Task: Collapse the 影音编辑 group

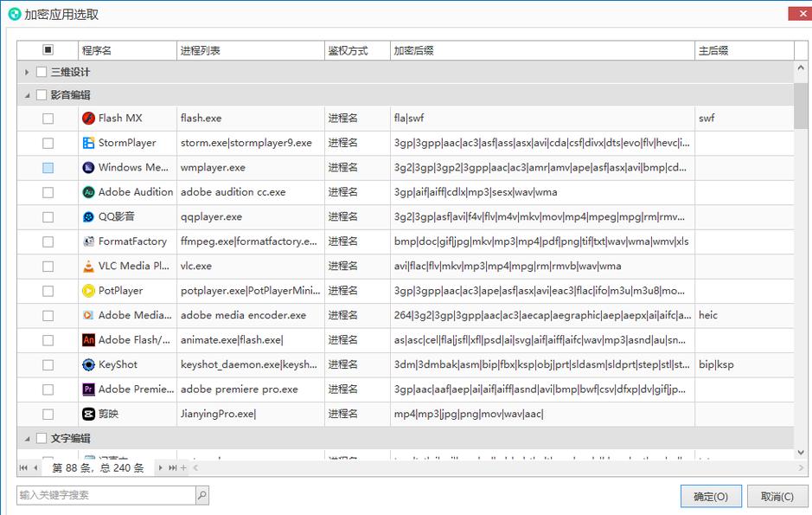Action: point(27,95)
